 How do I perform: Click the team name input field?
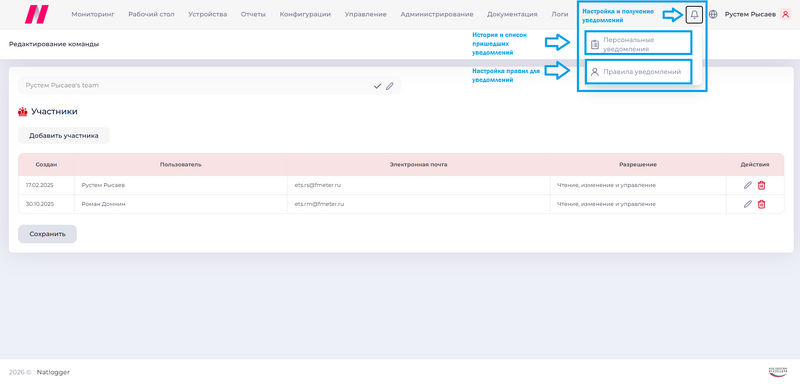coord(209,86)
